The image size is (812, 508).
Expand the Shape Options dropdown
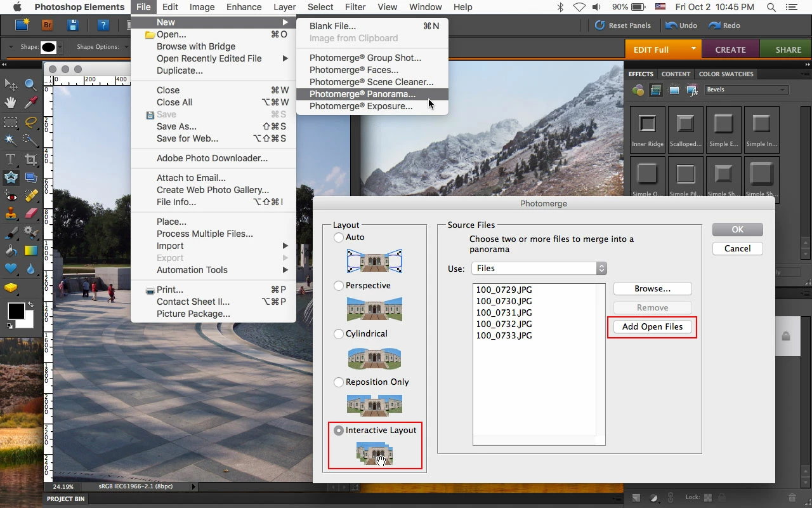[x=125, y=47]
